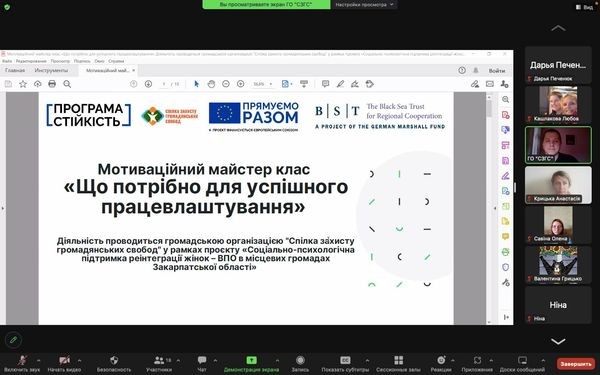Open Acrobat Главная tab

15,70
